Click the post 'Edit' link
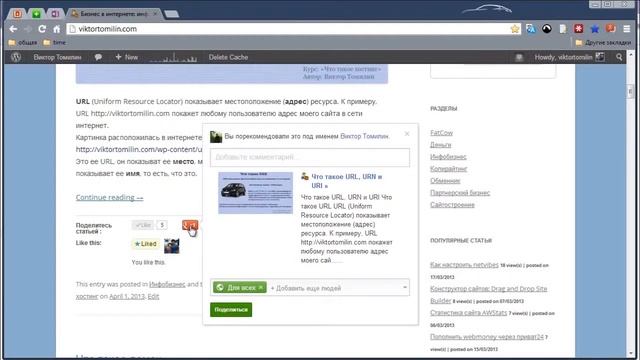The width and height of the screenshot is (640, 360). tap(153, 296)
